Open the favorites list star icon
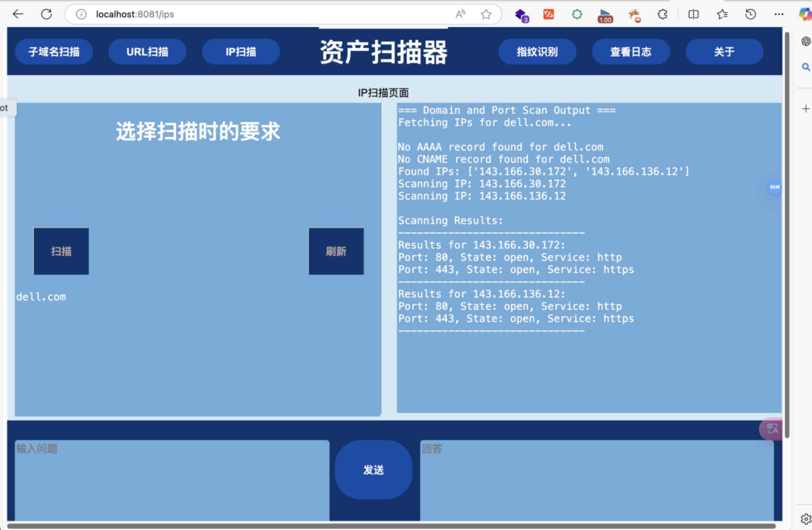 click(x=722, y=14)
